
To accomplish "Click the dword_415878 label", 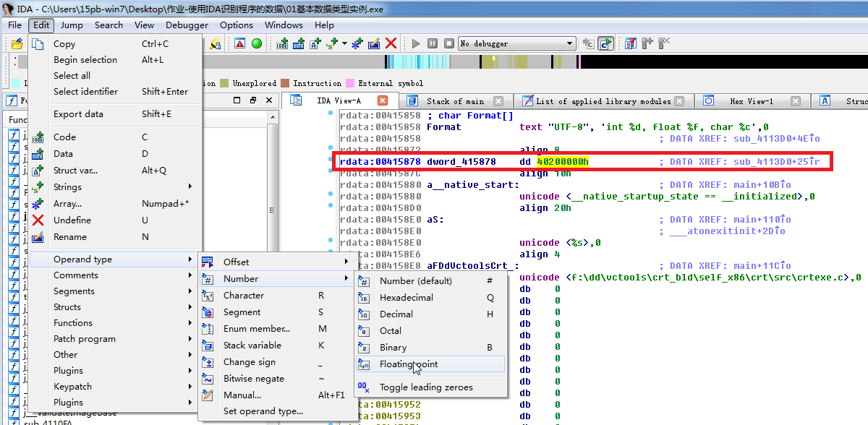I will [461, 162].
